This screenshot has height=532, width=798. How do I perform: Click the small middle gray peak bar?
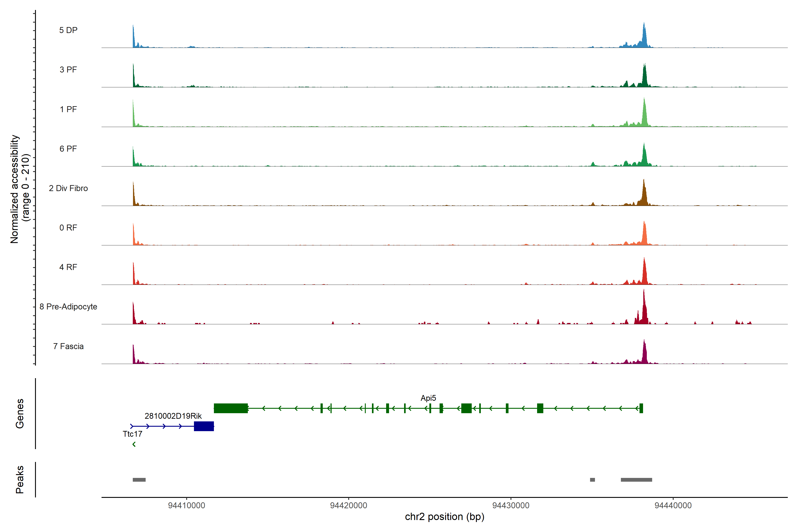click(592, 480)
